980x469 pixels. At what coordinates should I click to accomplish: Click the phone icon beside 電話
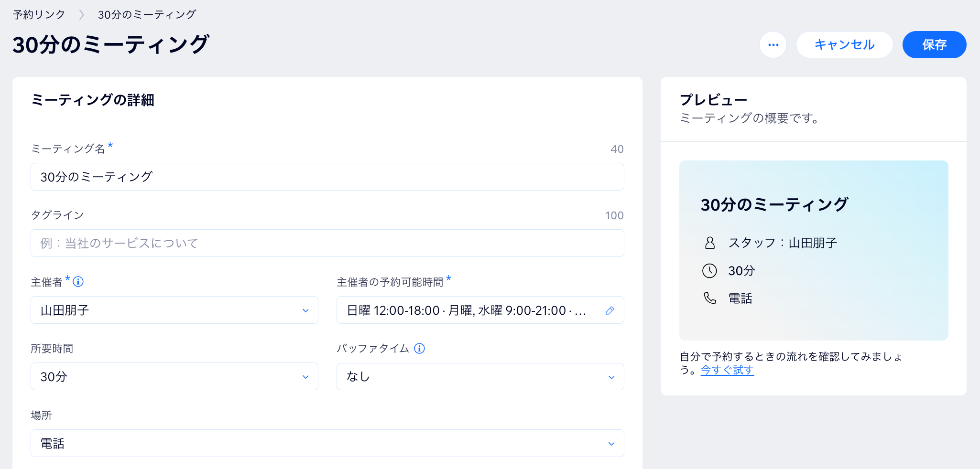pyautogui.click(x=711, y=298)
